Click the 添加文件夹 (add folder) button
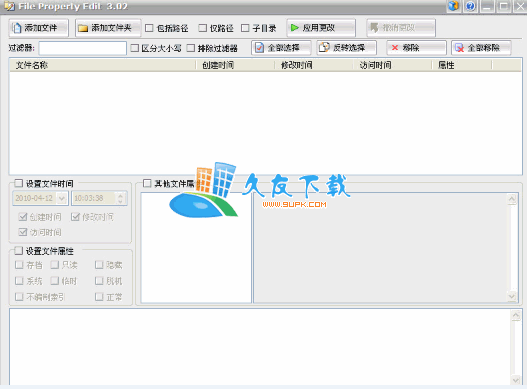The height and width of the screenshot is (389, 527). click(108, 28)
